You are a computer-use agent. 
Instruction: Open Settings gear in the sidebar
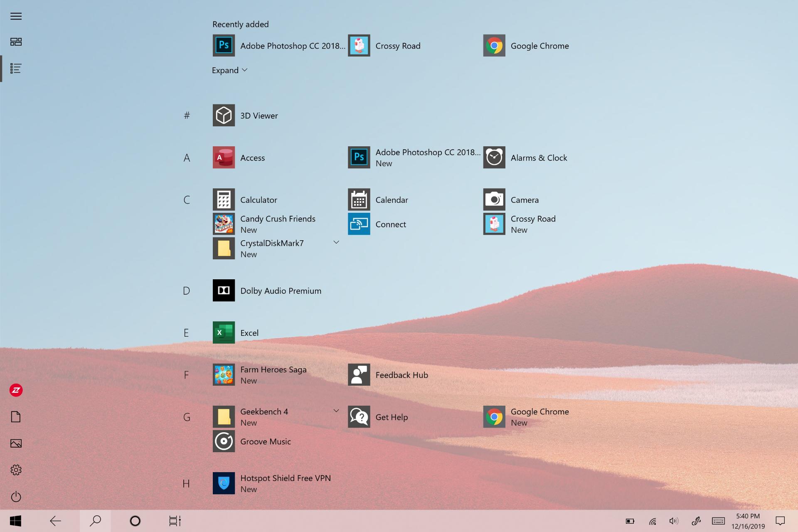click(x=16, y=470)
